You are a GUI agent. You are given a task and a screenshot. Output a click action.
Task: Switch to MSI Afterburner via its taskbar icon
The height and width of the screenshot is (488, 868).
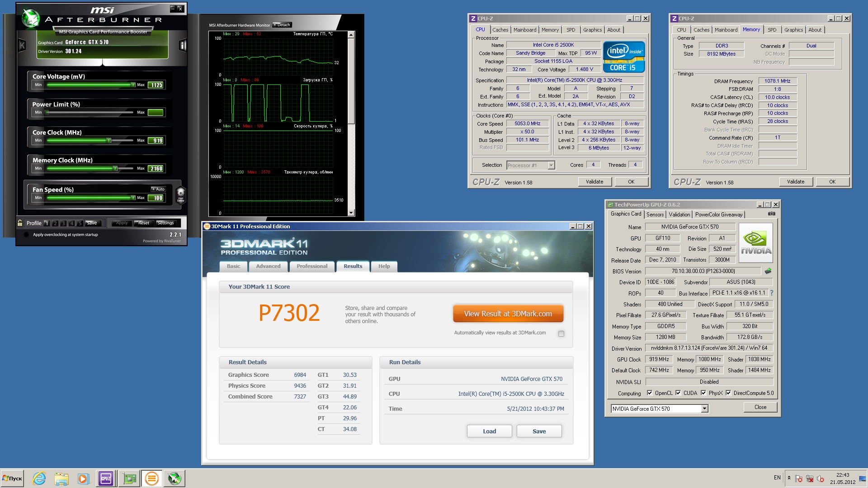pyautogui.click(x=175, y=479)
